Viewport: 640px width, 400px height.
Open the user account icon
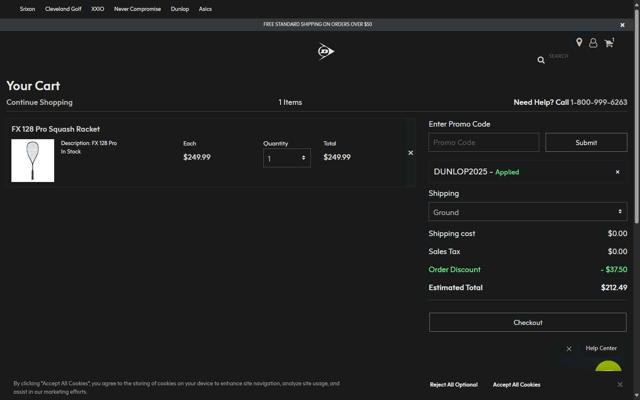(x=593, y=42)
